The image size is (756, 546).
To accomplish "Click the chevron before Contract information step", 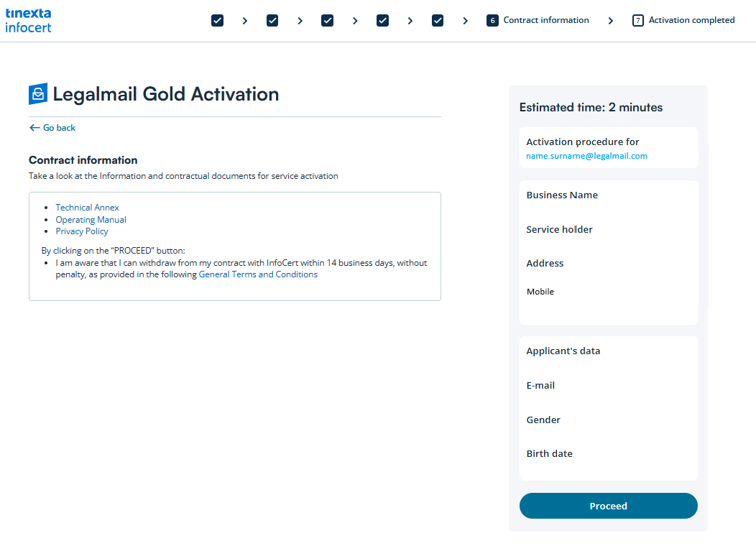I will point(466,21).
